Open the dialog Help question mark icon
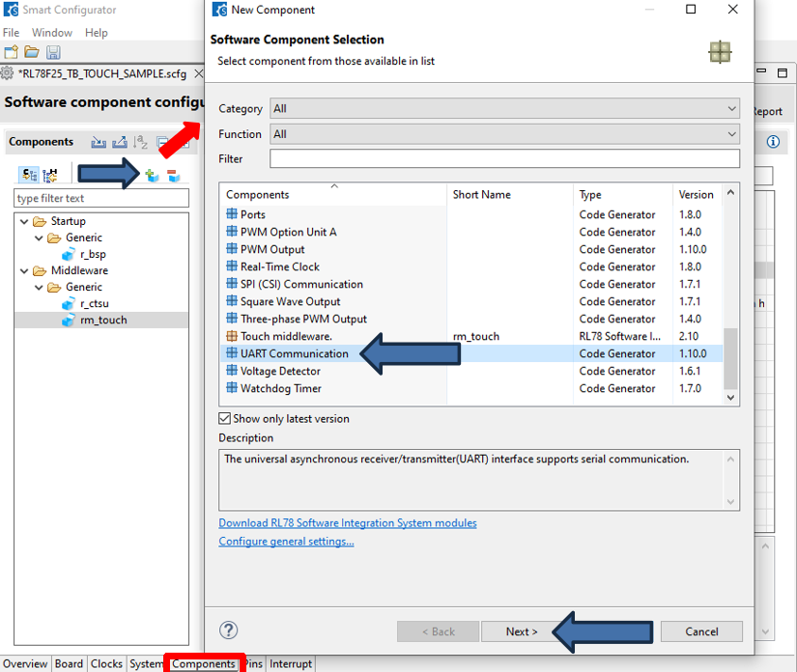Viewport: 797px width, 672px height. (x=229, y=630)
